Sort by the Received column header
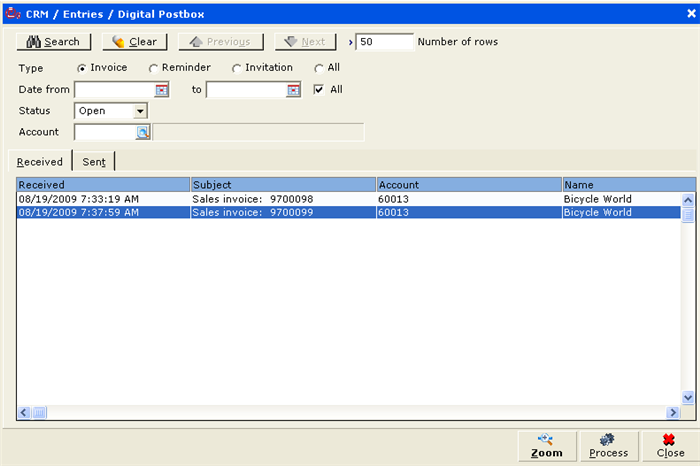Image resolution: width=700 pixels, height=466 pixels. pos(103,185)
